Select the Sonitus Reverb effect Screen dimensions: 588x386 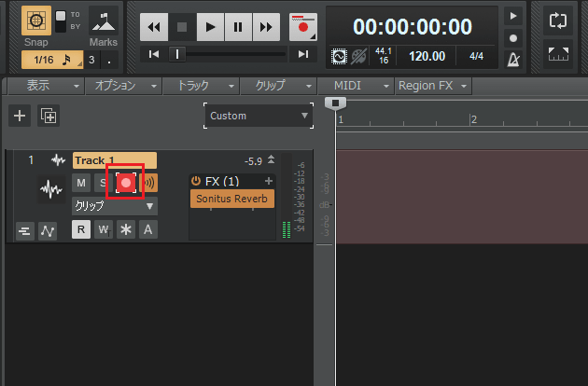(232, 199)
